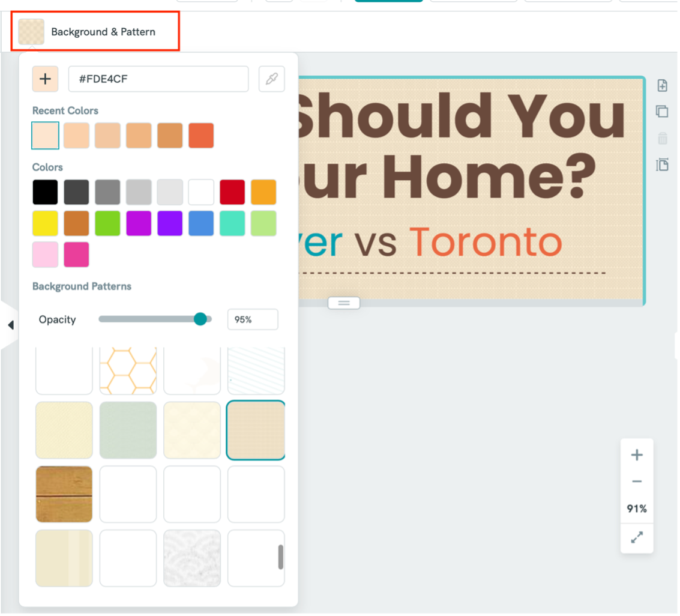Click the 91% zoom level indicator
The width and height of the screenshot is (680, 616).
click(636, 509)
